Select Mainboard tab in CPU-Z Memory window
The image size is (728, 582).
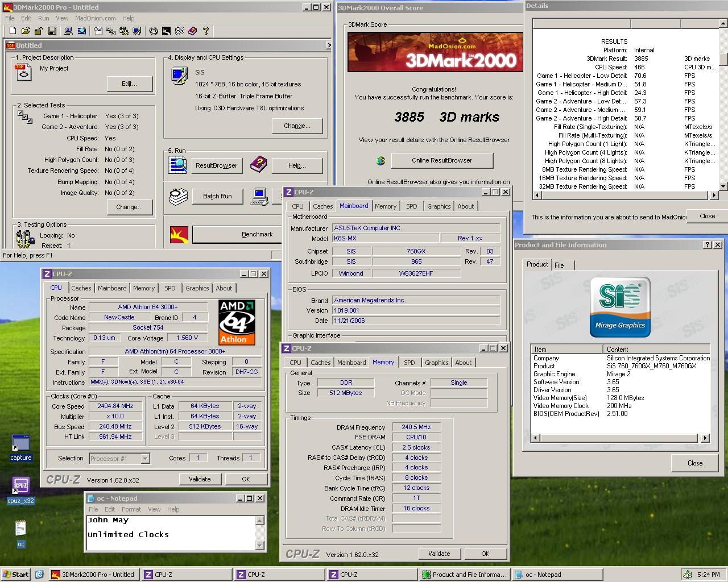pos(351,363)
